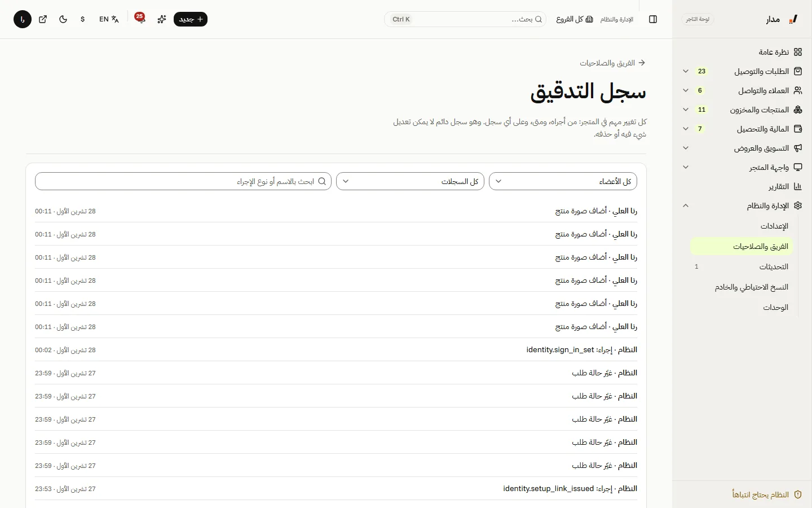The height and width of the screenshot is (508, 812).
Task: Click التسويق والعروض megaphone icon
Action: 798,148
